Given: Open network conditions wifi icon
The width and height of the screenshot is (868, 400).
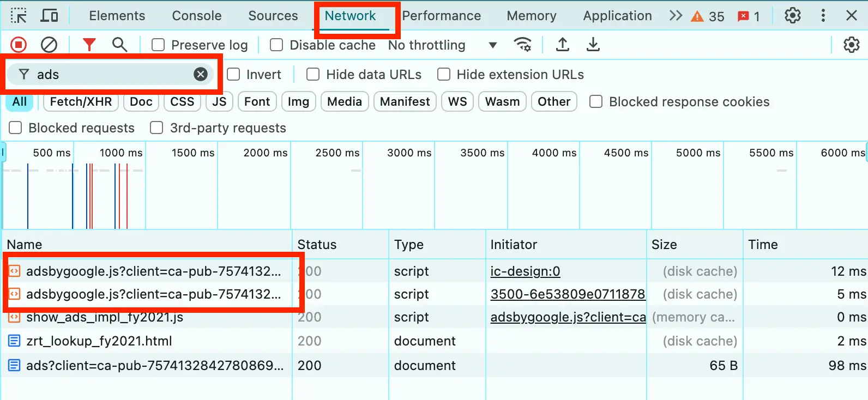Looking at the screenshot, I should [x=523, y=45].
